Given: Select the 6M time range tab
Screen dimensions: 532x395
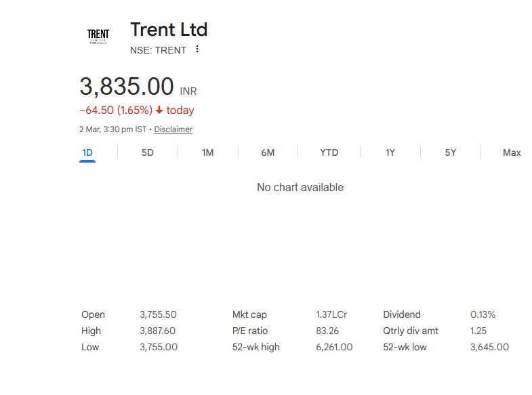Looking at the screenshot, I should [x=268, y=152].
